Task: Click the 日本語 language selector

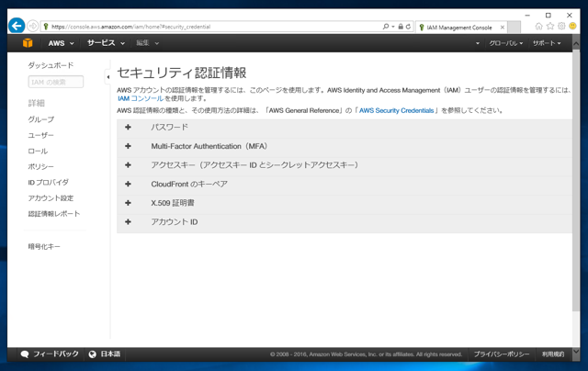Action: 110,354
